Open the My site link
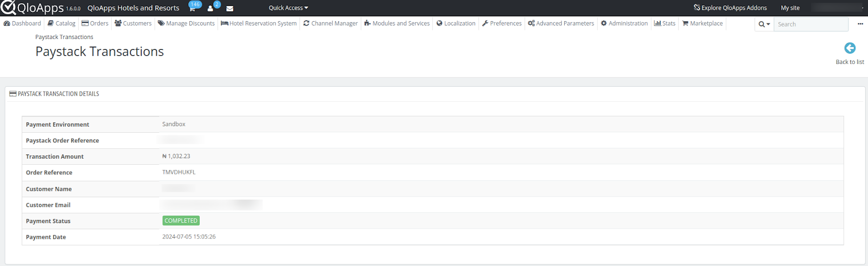 (790, 8)
